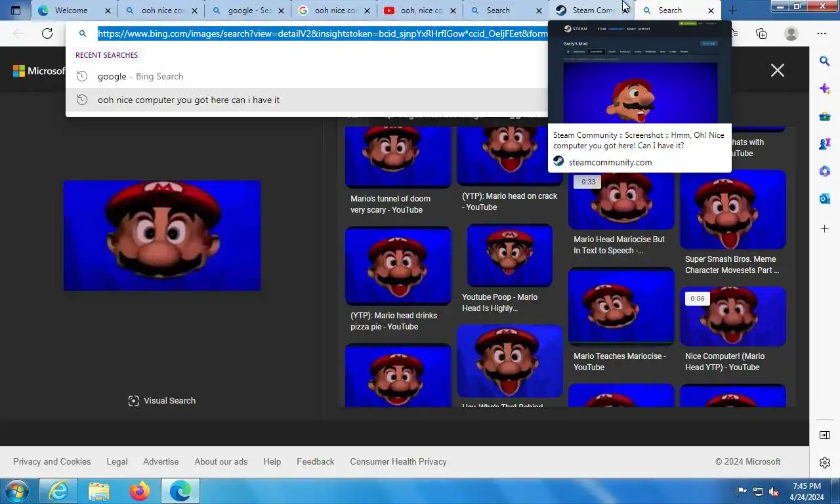Click the Feedback footer link
Image resolution: width=840 pixels, height=504 pixels.
coord(316,462)
